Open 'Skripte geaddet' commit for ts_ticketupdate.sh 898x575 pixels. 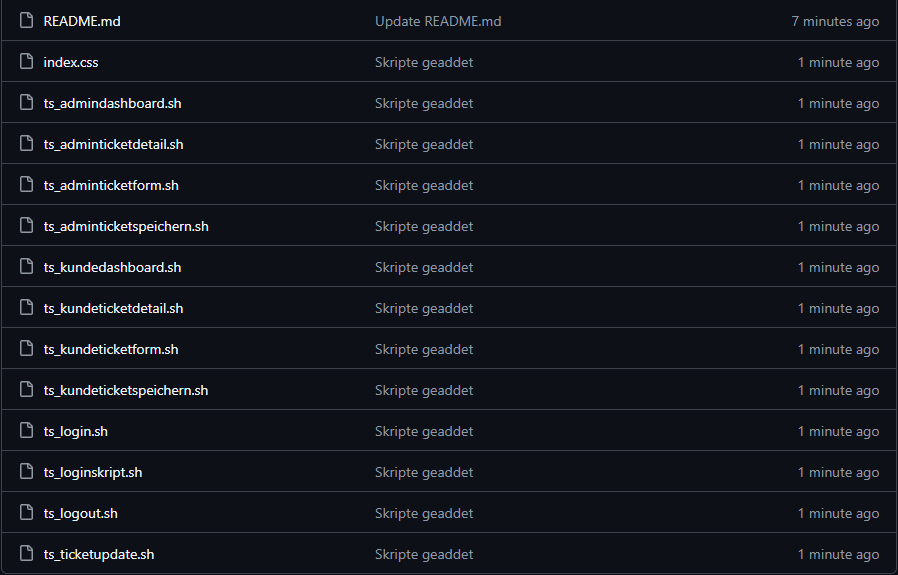click(424, 554)
